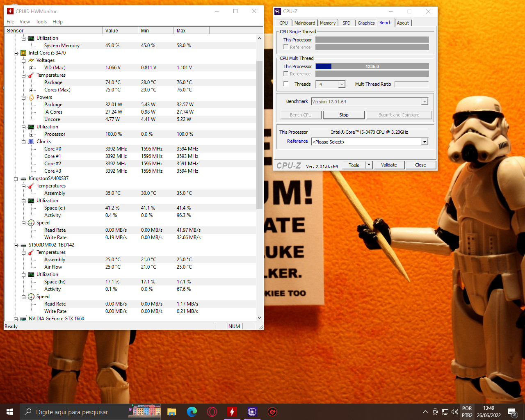Viewport: 525px width, 420px height.
Task: Switch to the Graphics tab
Action: pyautogui.click(x=366, y=23)
